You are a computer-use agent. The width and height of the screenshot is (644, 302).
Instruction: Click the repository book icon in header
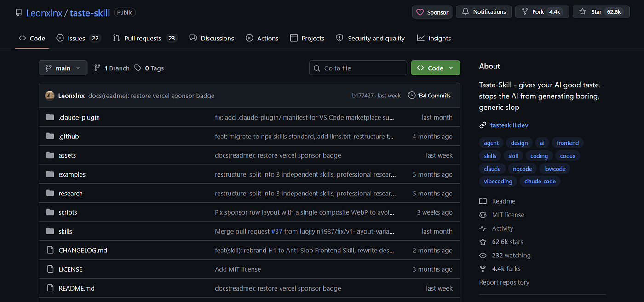(18, 13)
